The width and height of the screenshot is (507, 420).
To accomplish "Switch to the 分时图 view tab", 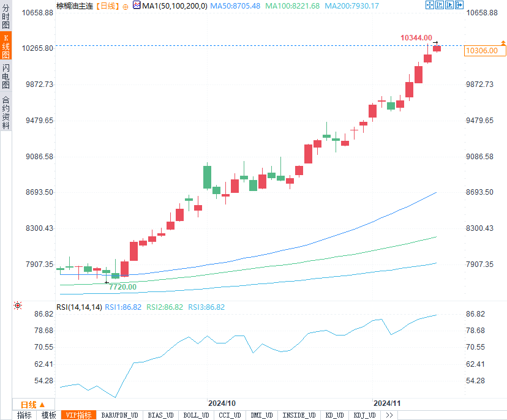I will [6, 18].
